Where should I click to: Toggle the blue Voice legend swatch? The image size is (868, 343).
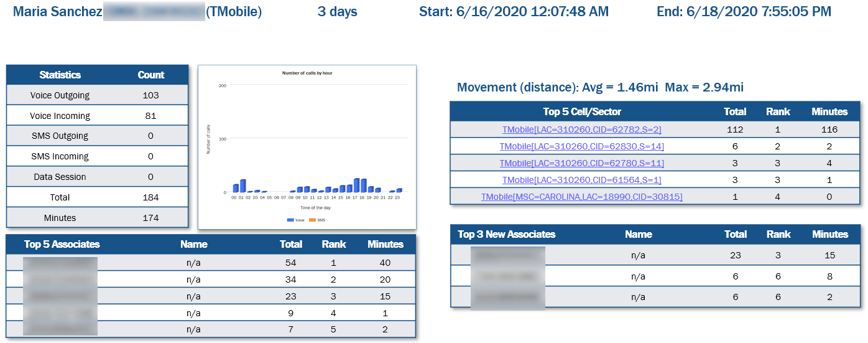click(291, 220)
